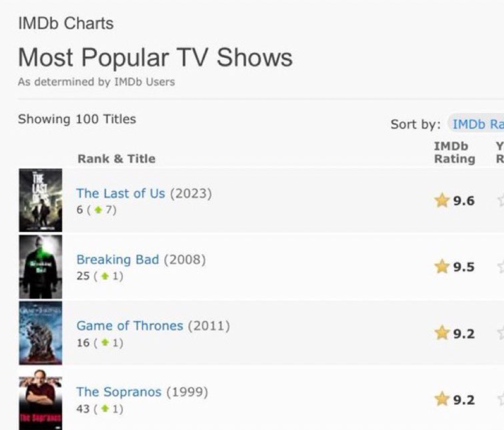This screenshot has width=504, height=430.
Task: Click Game of Thrones gold rating star
Action: click(442, 333)
